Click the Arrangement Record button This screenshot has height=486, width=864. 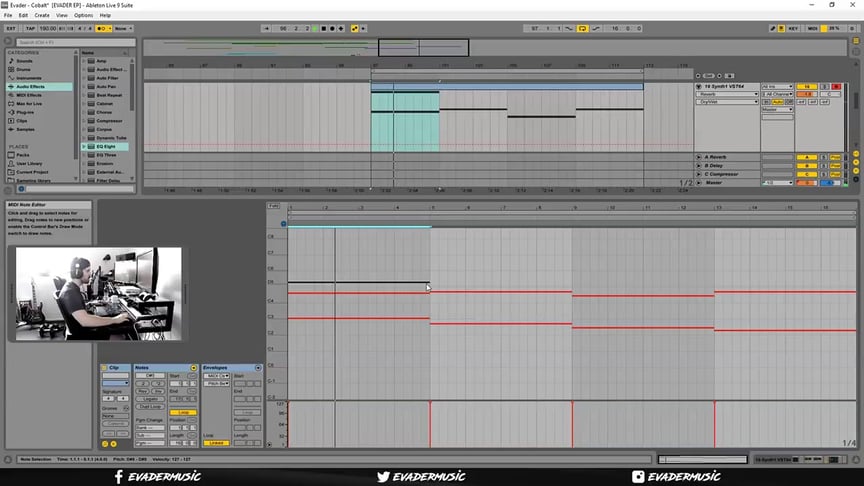[x=332, y=29]
